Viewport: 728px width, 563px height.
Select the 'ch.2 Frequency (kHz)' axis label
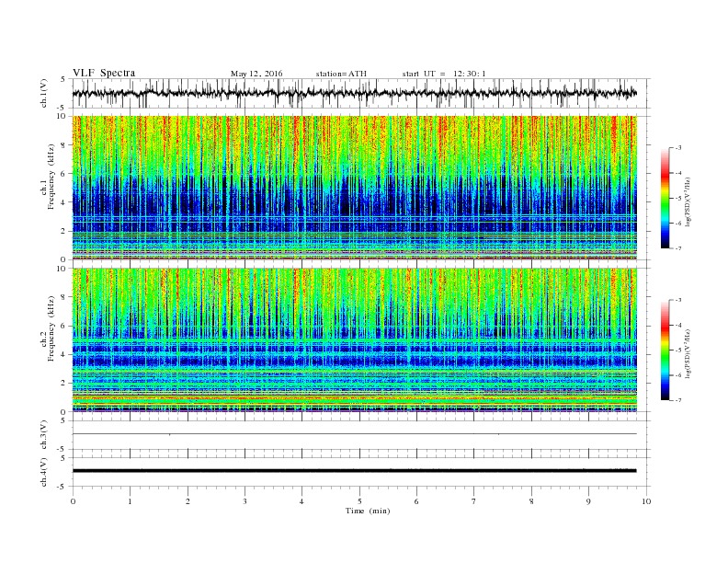click(48, 329)
